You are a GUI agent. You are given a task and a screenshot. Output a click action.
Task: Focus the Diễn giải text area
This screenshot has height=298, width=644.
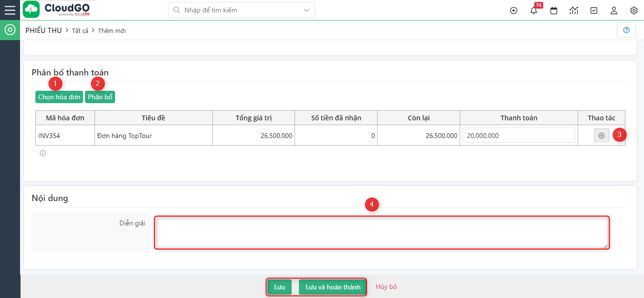click(x=381, y=233)
